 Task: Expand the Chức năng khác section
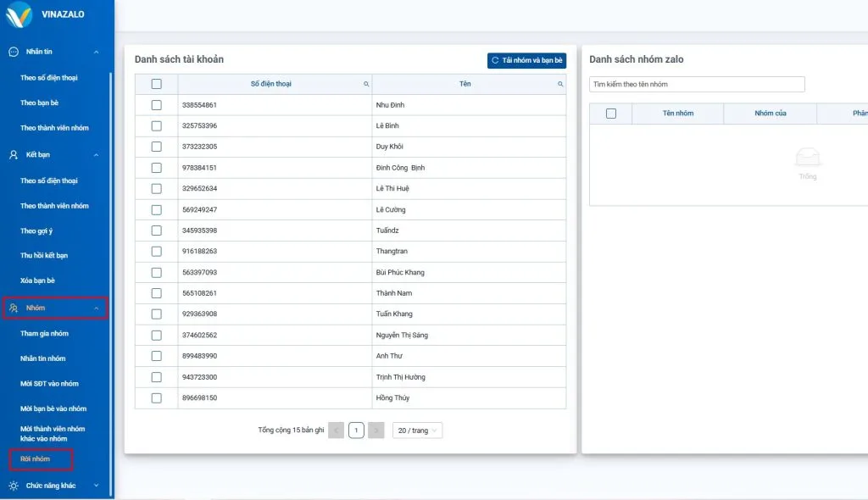(96, 486)
